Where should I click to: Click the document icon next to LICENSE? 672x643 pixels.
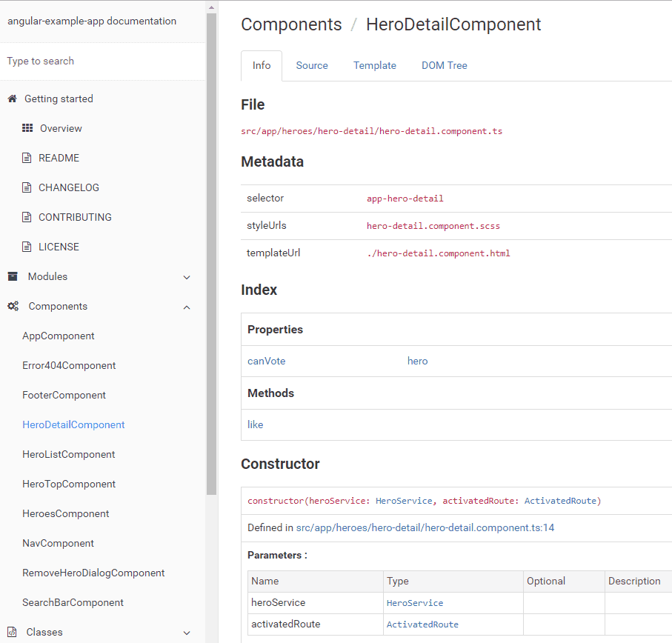point(27,247)
